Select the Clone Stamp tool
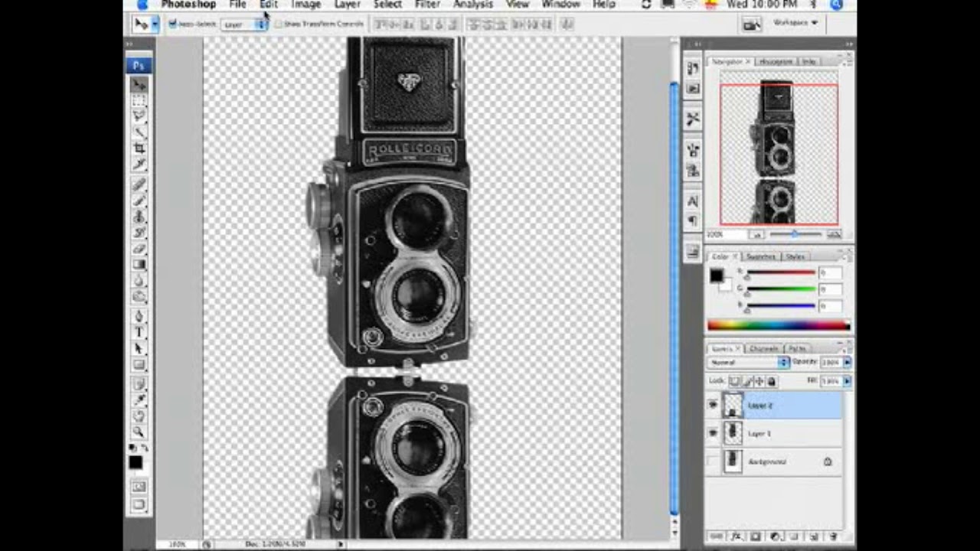Screen dimensions: 980x551 (139, 217)
